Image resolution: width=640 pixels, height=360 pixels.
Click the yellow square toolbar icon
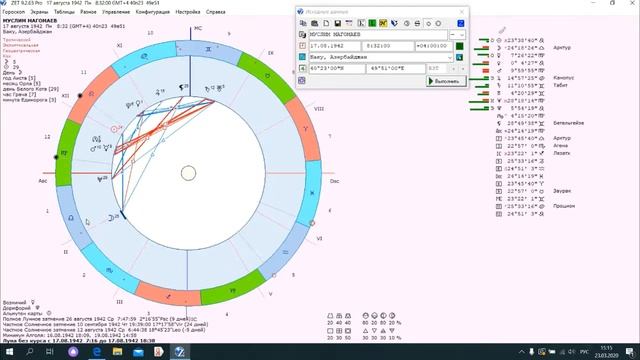[383, 24]
